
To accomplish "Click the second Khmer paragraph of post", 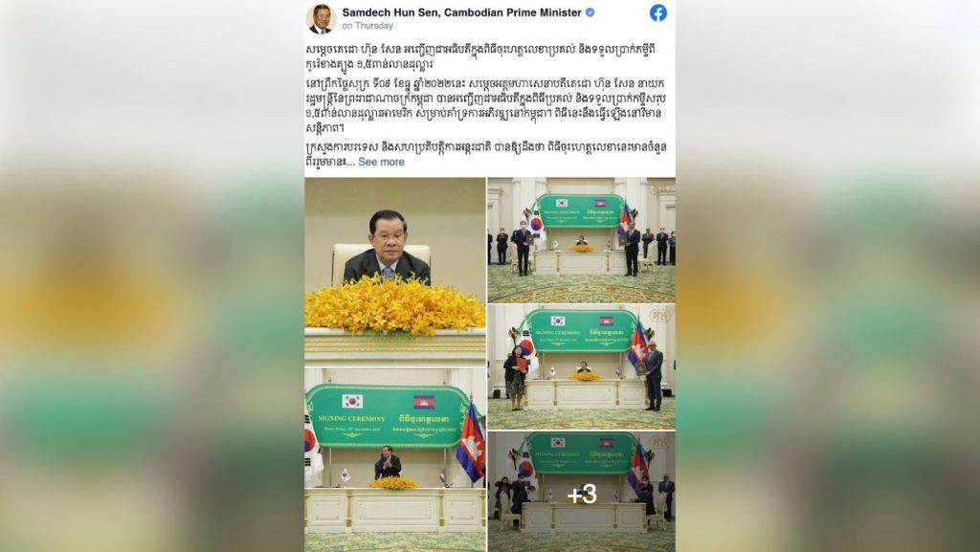I will point(485,105).
